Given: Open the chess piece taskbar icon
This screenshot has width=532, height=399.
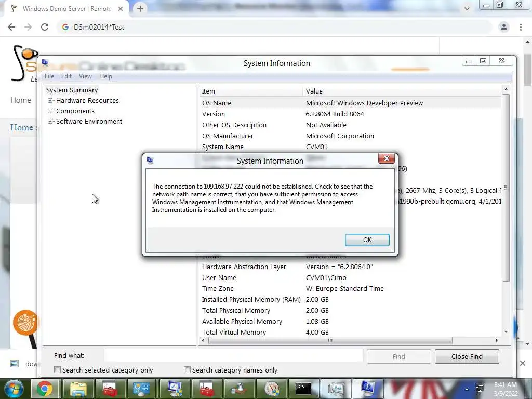Looking at the screenshot, I should pos(238,389).
